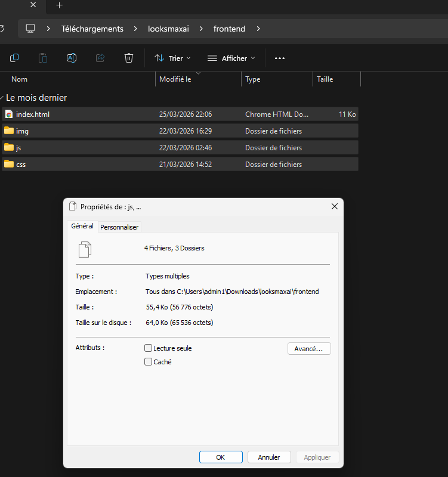Enable the Lecture seule checkbox
Viewport: 448px width, 477px height.
coord(149,348)
